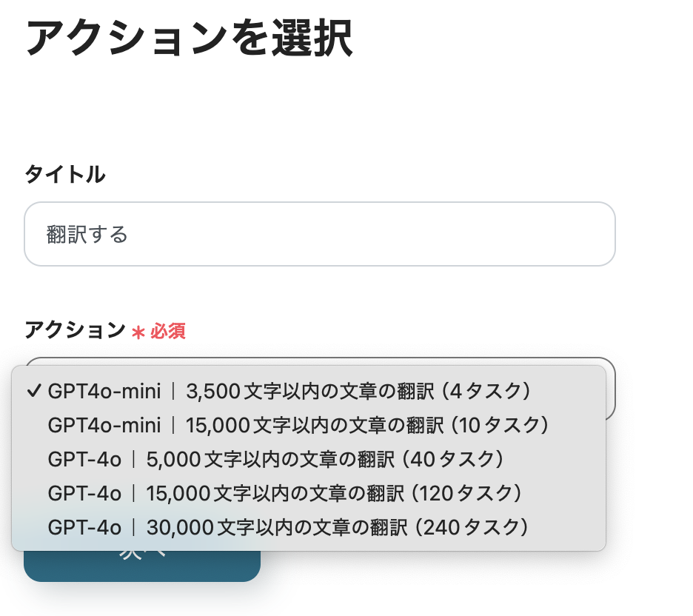Screen dimensions: 693x616
Task: Choose GPT-4o 30,000文字以内 translation option
Action: click(x=288, y=527)
